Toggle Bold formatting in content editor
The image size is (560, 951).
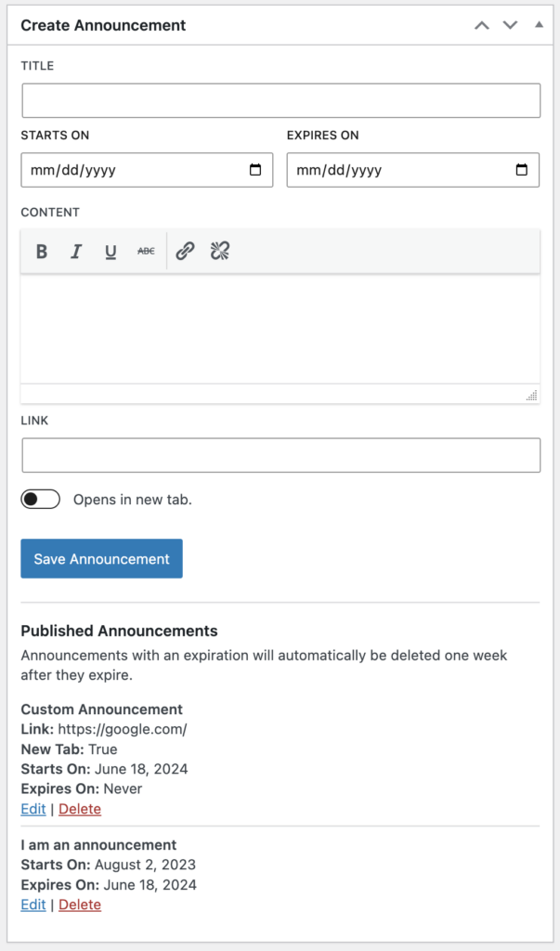point(42,252)
